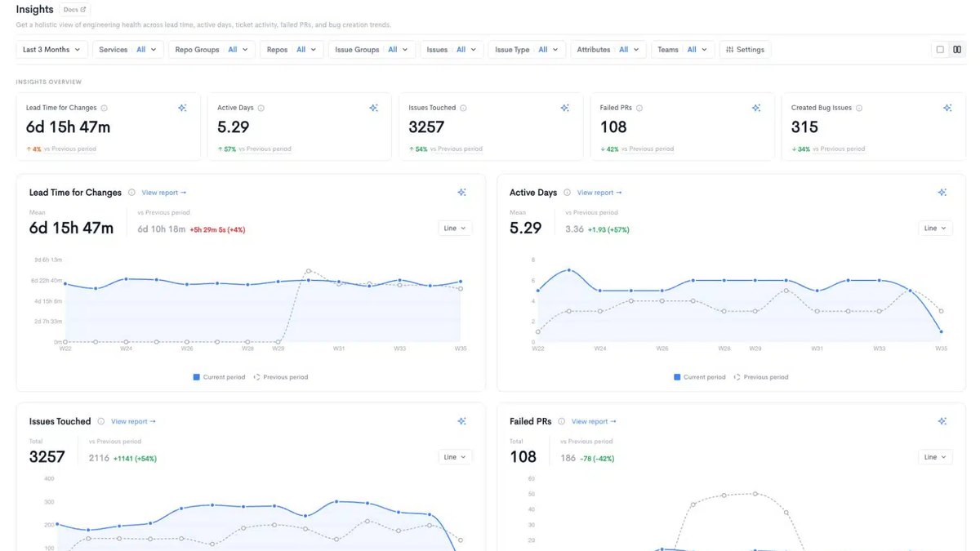Click the +1141 (+54%) change text

click(x=135, y=459)
